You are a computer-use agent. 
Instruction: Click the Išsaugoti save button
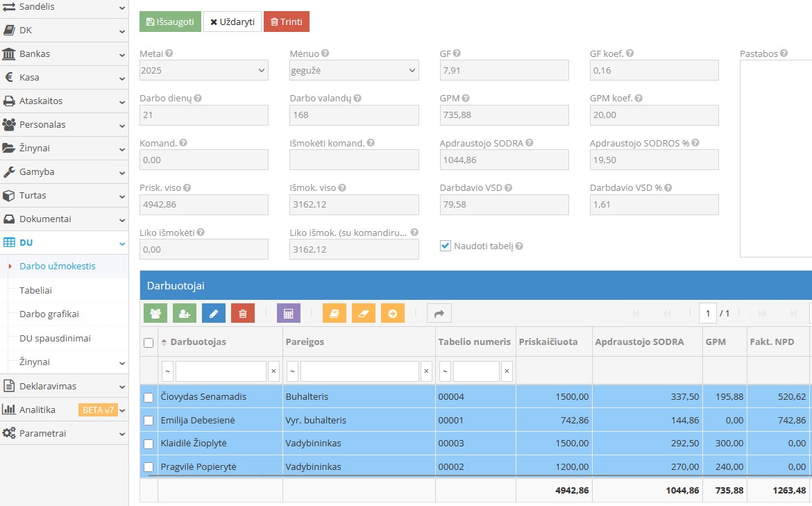pos(170,22)
